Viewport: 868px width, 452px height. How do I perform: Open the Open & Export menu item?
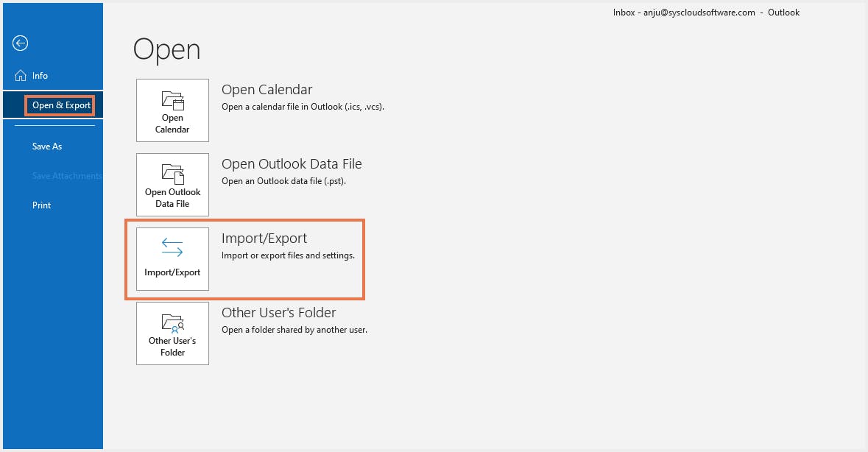[x=61, y=105]
